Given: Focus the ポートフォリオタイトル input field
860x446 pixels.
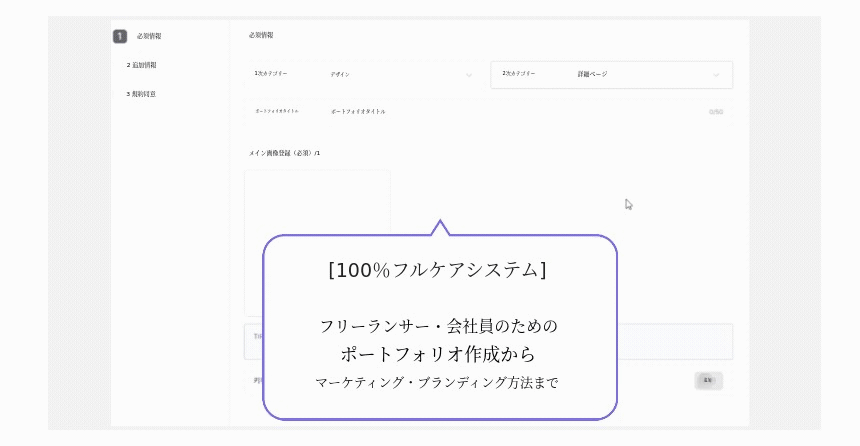Looking at the screenshot, I should point(500,111).
